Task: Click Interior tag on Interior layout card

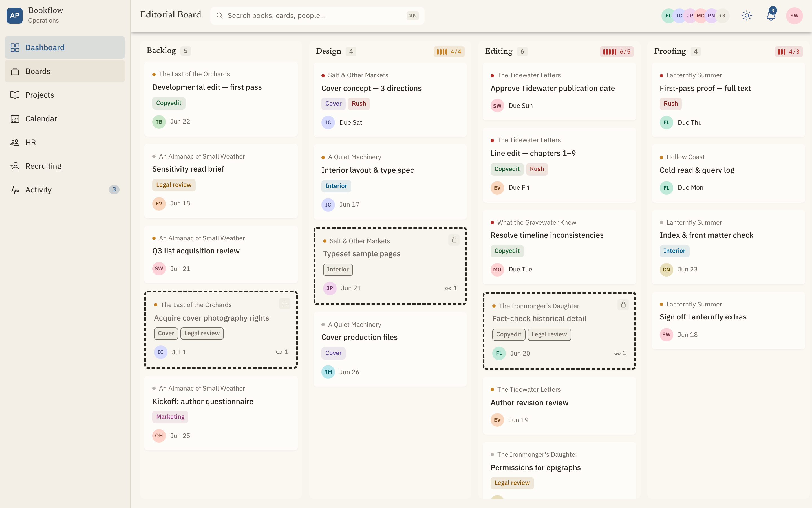Action: (x=336, y=186)
